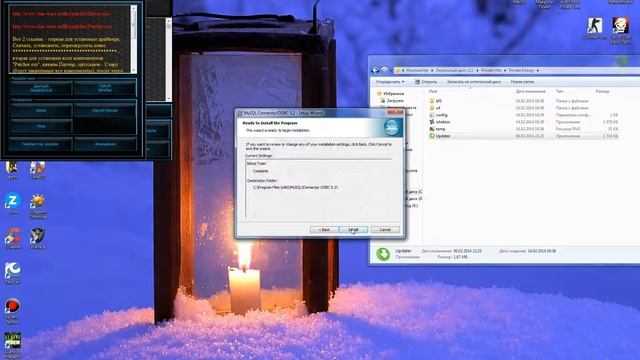
Task: Click the green Updater icon in the details pane
Action: pyautogui.click(x=383, y=254)
